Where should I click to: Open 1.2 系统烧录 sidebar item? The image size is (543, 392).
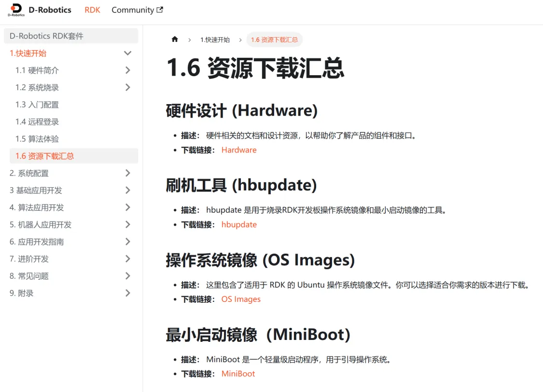click(x=37, y=88)
